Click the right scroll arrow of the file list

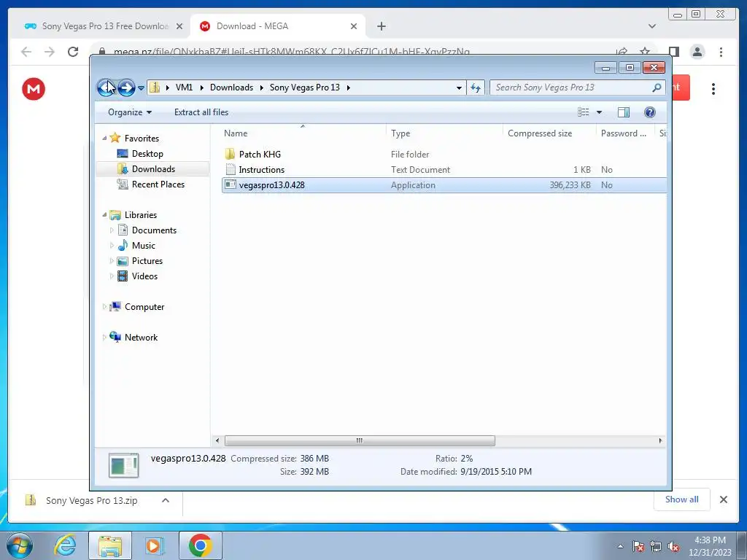click(x=660, y=440)
